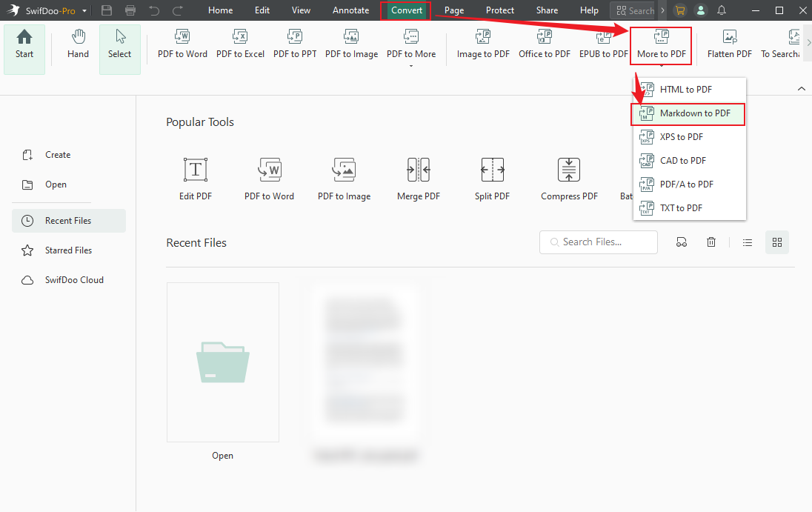This screenshot has width=812, height=512.
Task: Click the PDF to Excel converter
Action: tap(240, 44)
